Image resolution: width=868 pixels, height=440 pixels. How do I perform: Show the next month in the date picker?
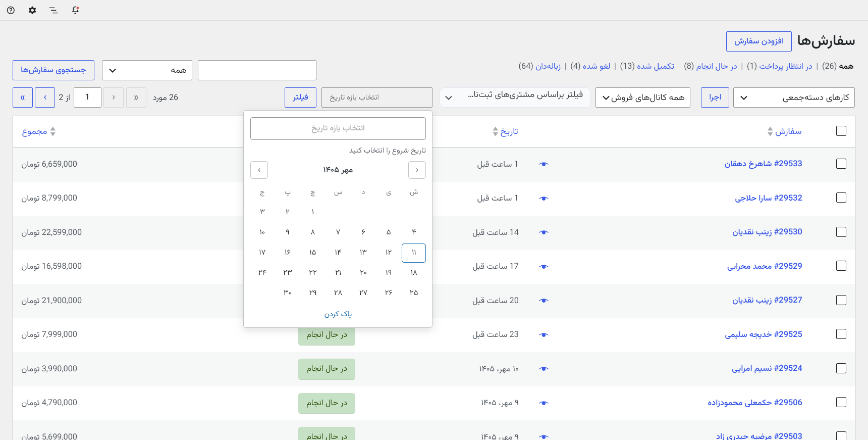point(259,170)
